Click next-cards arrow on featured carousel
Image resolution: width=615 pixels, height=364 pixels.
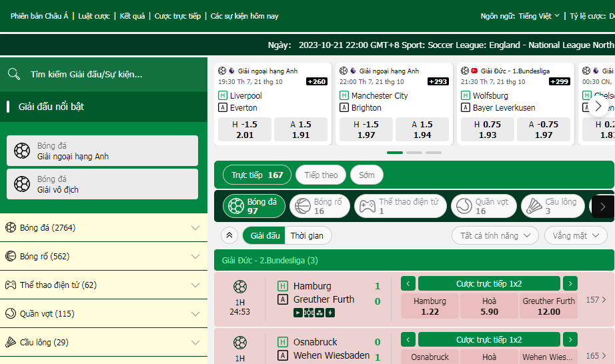point(598,106)
